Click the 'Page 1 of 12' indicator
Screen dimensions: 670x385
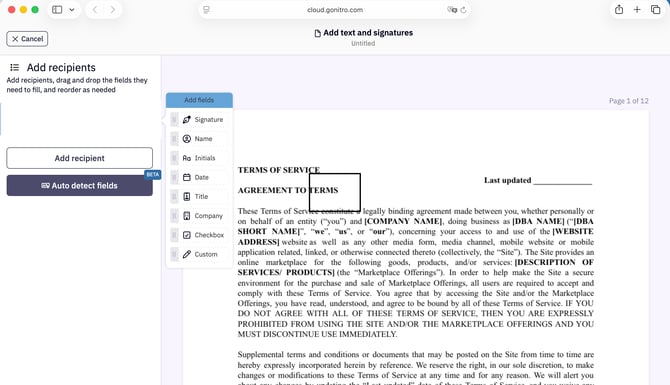click(x=629, y=101)
